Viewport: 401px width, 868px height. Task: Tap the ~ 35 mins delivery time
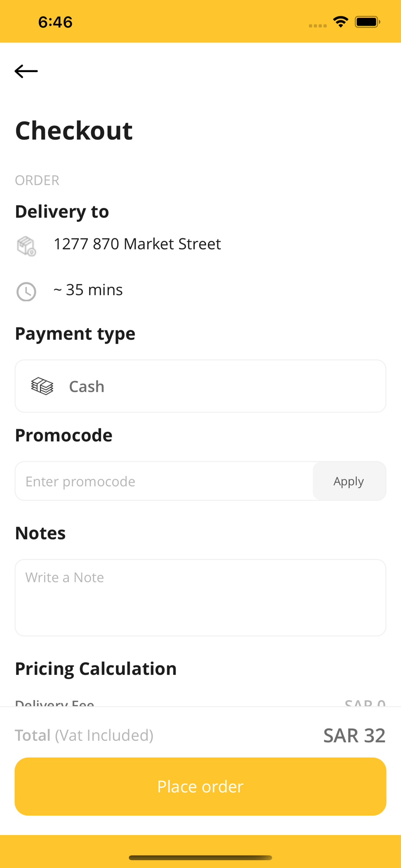[x=88, y=290]
